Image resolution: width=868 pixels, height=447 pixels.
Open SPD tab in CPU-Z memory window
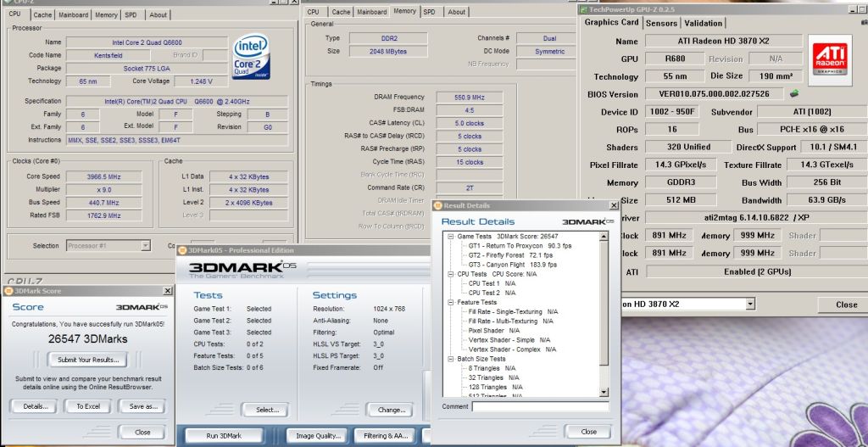pyautogui.click(x=429, y=12)
